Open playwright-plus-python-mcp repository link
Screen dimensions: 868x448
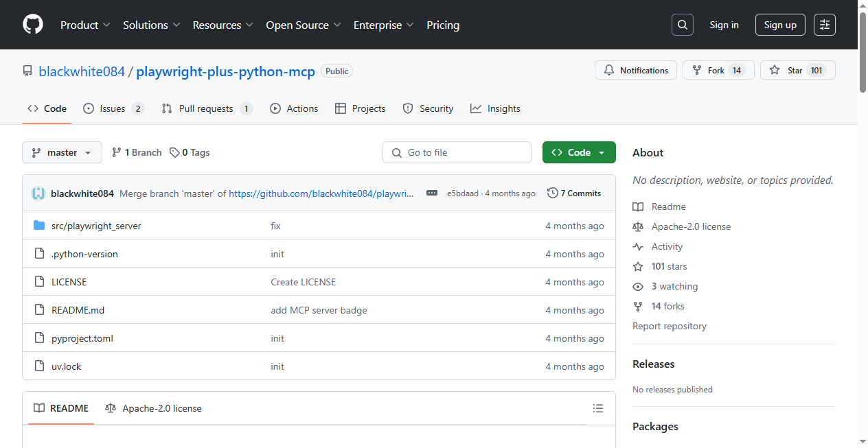click(225, 71)
